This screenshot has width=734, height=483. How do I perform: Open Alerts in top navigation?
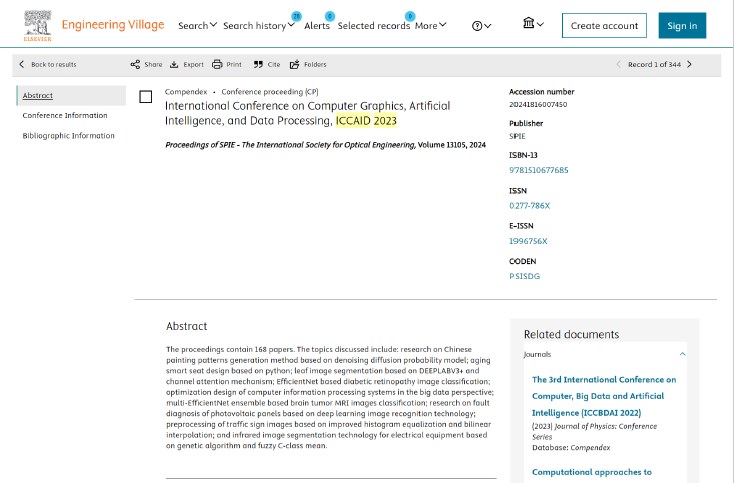pyautogui.click(x=317, y=26)
